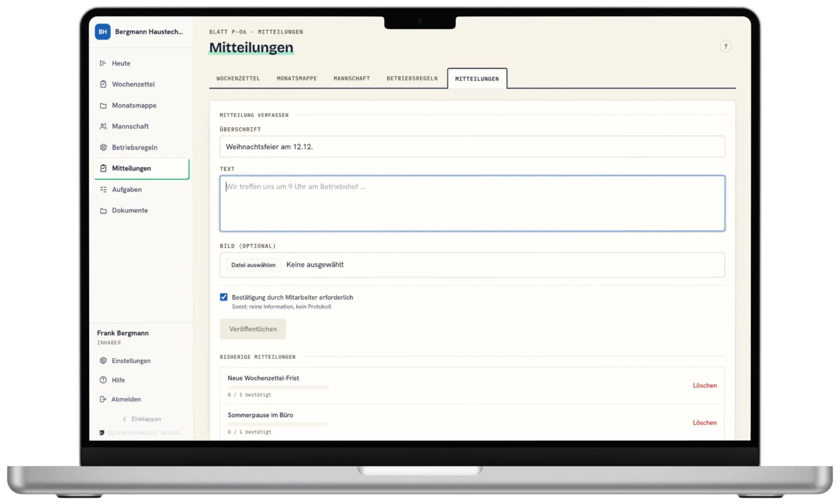Click the Monatsmappe folder icon
Viewport: 840px width, 504px height.
pos(103,106)
